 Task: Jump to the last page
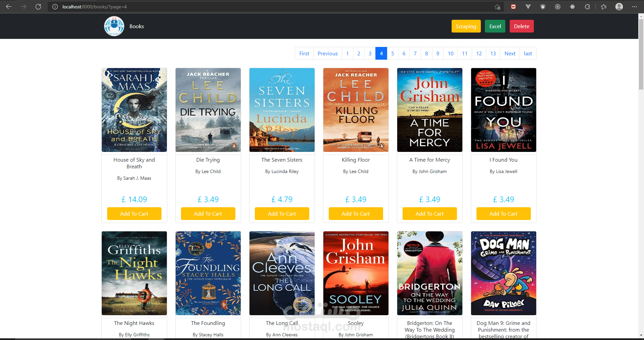[x=528, y=53]
